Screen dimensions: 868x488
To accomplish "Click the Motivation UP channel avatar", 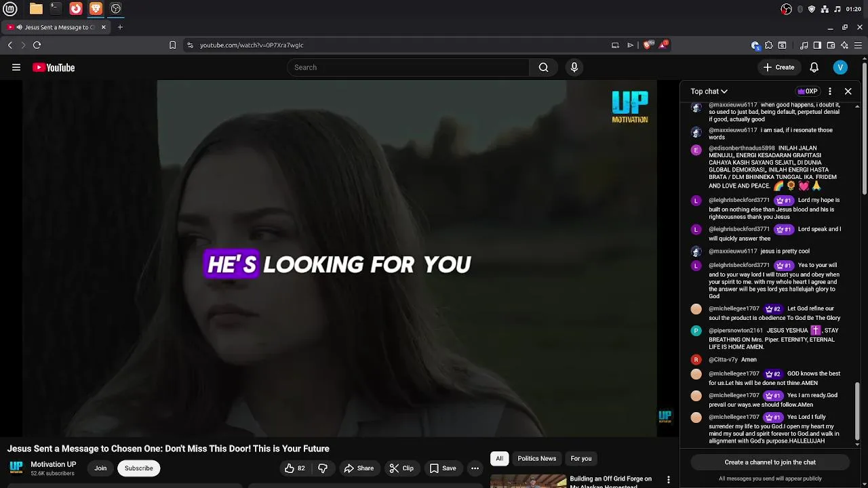I will [16, 468].
